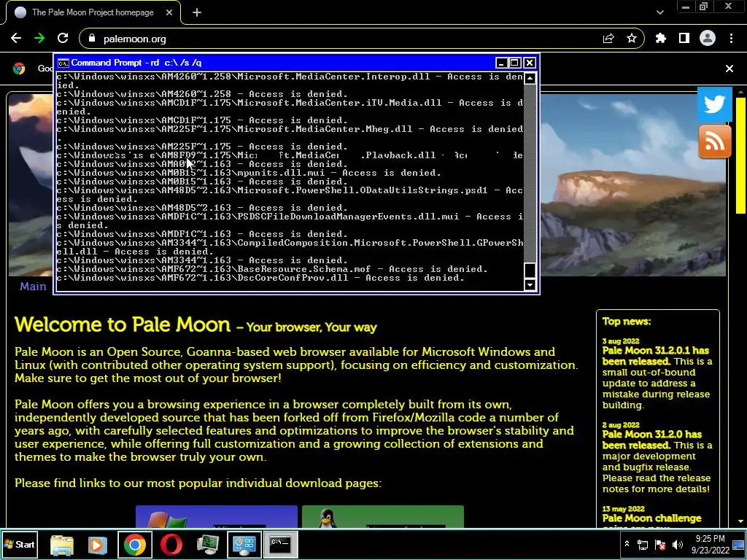Click the 'Welcome to Pale Moon' heading
The width and height of the screenshot is (747, 560).
pos(123,324)
